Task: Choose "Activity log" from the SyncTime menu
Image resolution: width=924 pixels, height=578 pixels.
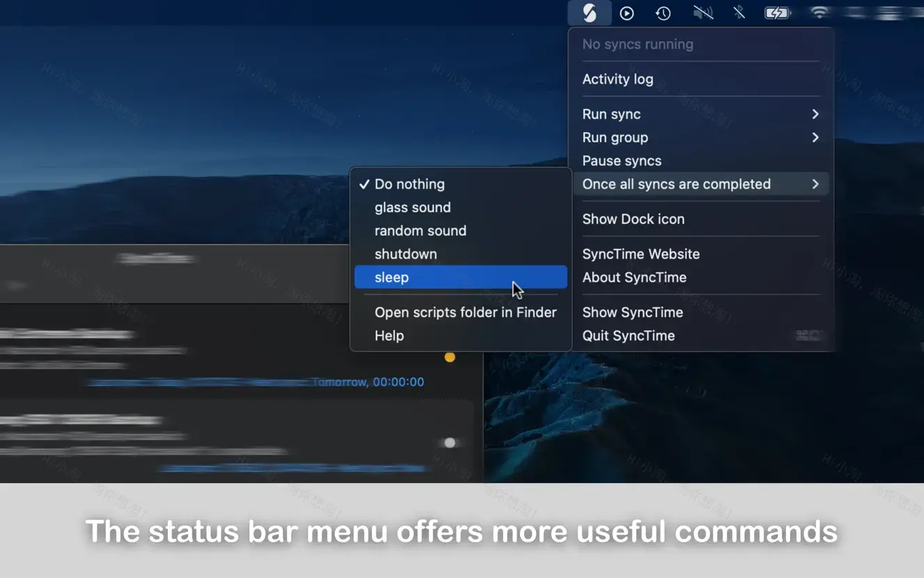Action: click(x=617, y=79)
